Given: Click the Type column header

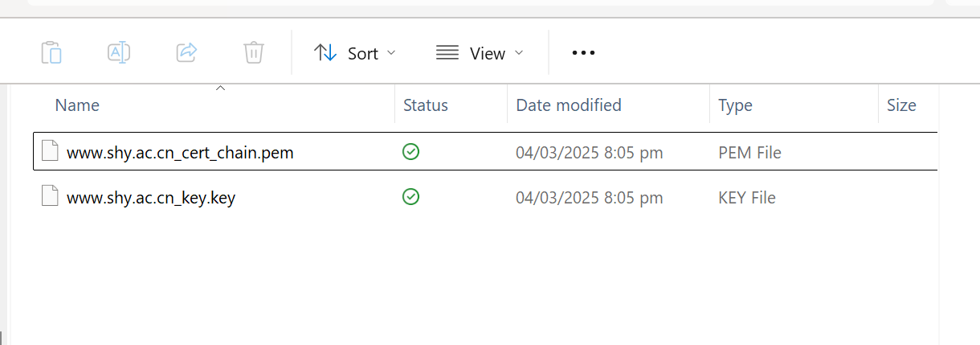Looking at the screenshot, I should [735, 105].
